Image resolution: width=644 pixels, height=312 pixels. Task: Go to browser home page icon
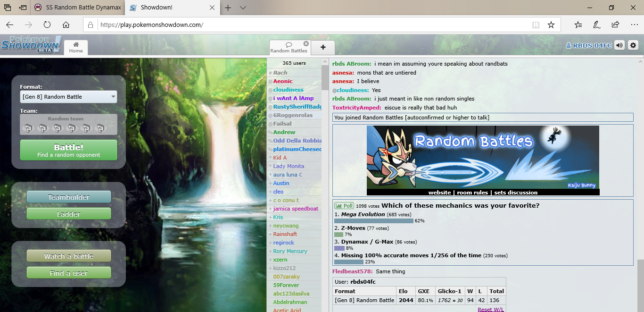(x=66, y=25)
